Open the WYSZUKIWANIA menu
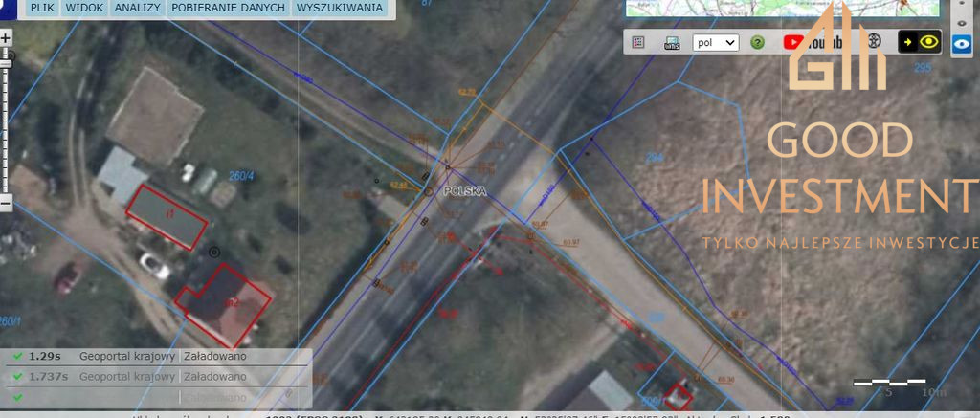The width and height of the screenshot is (980, 418). [x=340, y=8]
